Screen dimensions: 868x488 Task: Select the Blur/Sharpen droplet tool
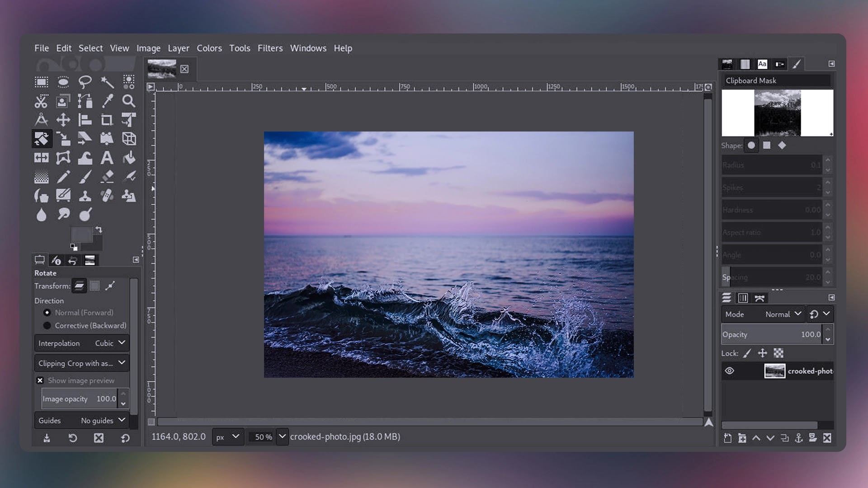pyautogui.click(x=41, y=215)
